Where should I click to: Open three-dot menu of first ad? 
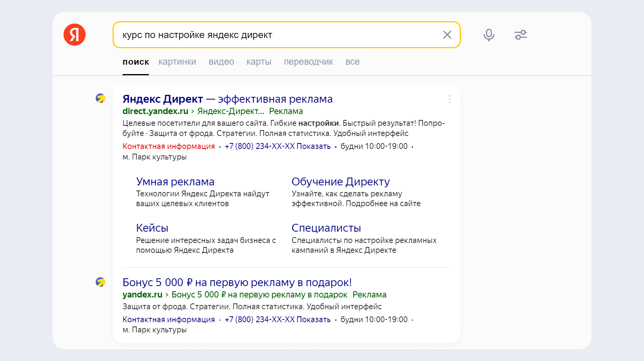(449, 99)
